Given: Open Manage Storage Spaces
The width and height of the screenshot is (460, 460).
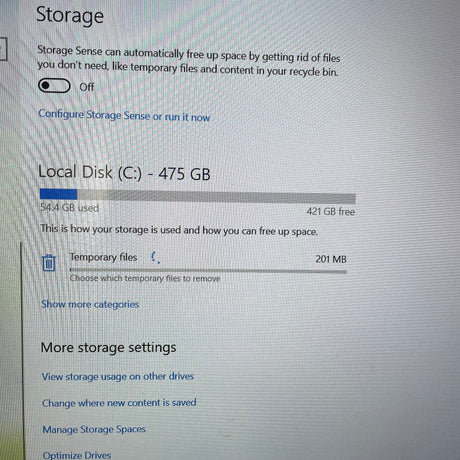Looking at the screenshot, I should pyautogui.click(x=94, y=429).
